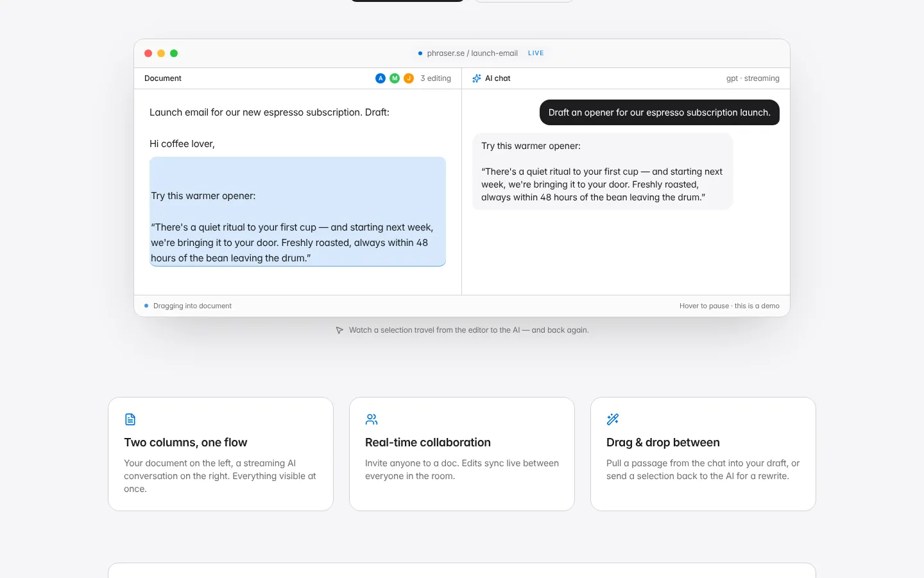Image resolution: width=924 pixels, height=578 pixels.
Task: Click the document icon above Two columns
Action: point(130,419)
